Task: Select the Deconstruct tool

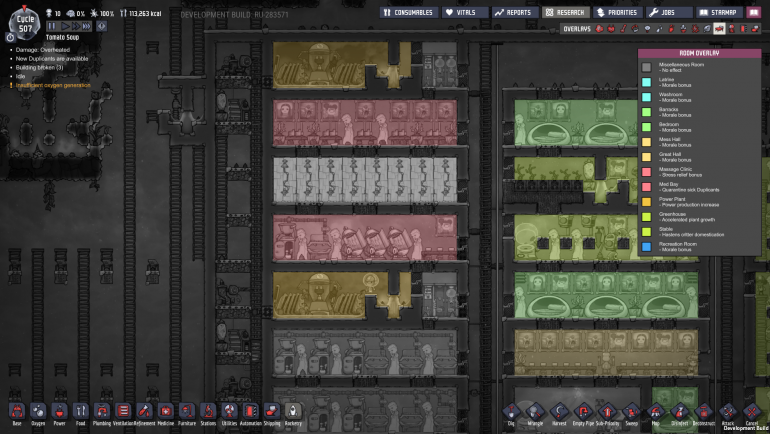Action: tap(704, 412)
